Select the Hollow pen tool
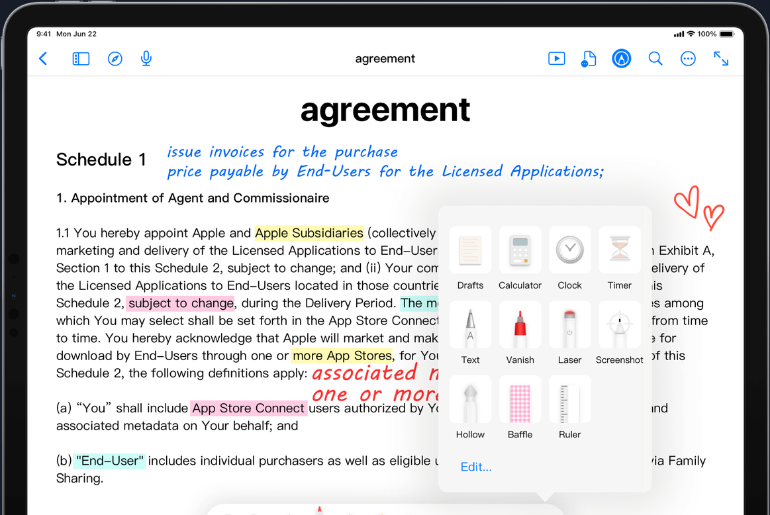The height and width of the screenshot is (515, 770). click(x=470, y=407)
